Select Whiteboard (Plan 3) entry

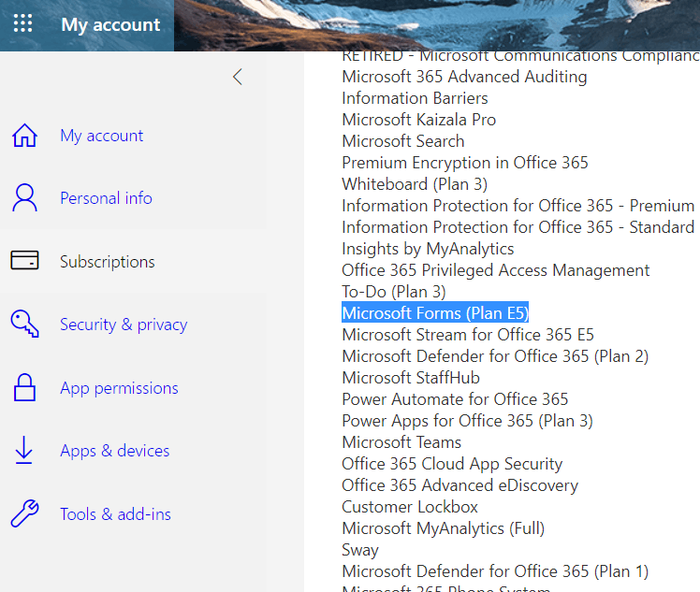(415, 184)
